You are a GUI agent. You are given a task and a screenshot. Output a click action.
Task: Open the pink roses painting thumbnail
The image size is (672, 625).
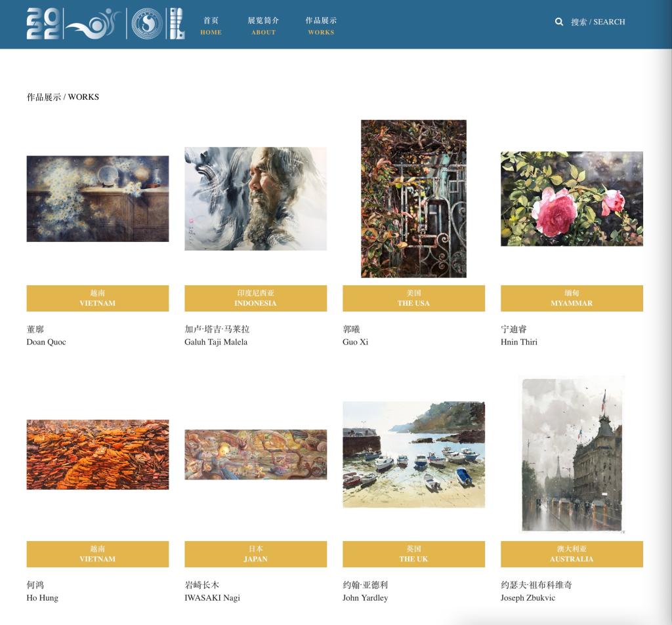[x=572, y=199]
